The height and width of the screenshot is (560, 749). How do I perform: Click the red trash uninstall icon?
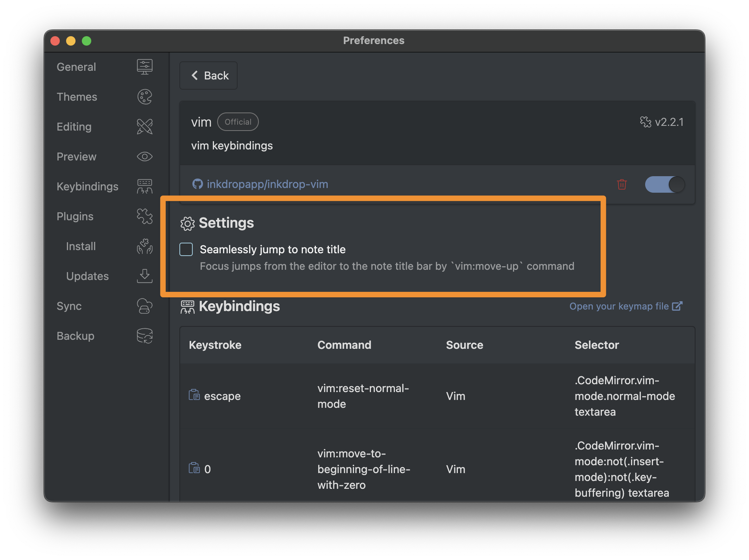622,184
